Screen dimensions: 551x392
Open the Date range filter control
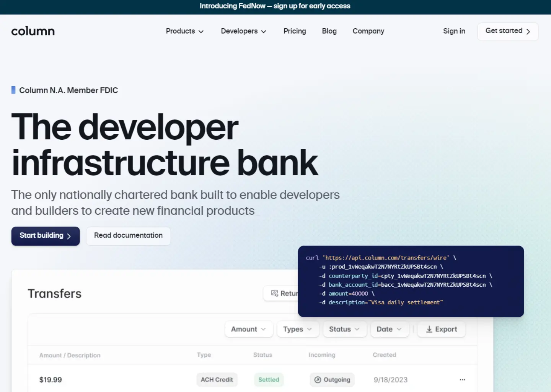tap(389, 329)
